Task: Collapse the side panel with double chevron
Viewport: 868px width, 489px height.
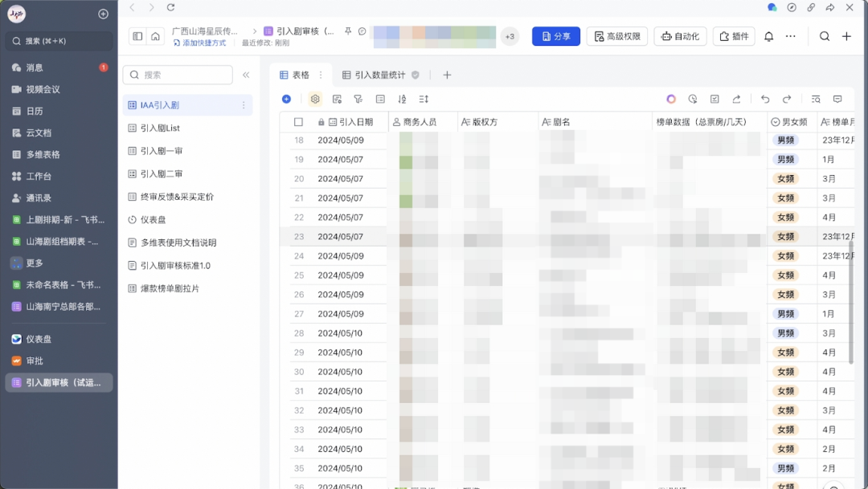Action: pos(246,75)
